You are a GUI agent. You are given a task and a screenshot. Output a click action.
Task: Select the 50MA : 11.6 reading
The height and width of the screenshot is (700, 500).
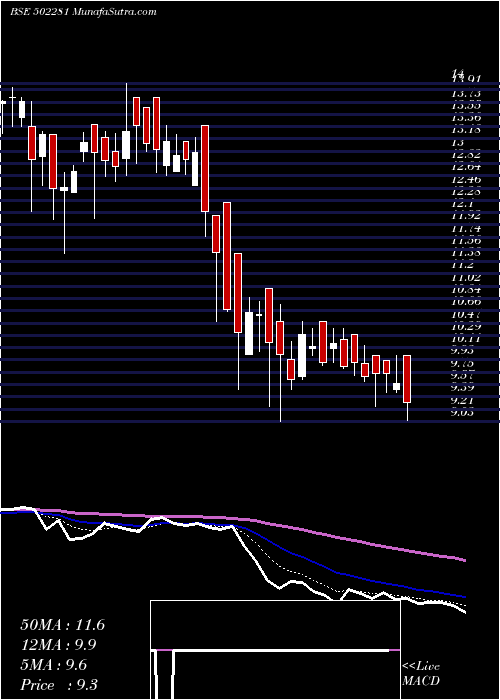(x=62, y=625)
